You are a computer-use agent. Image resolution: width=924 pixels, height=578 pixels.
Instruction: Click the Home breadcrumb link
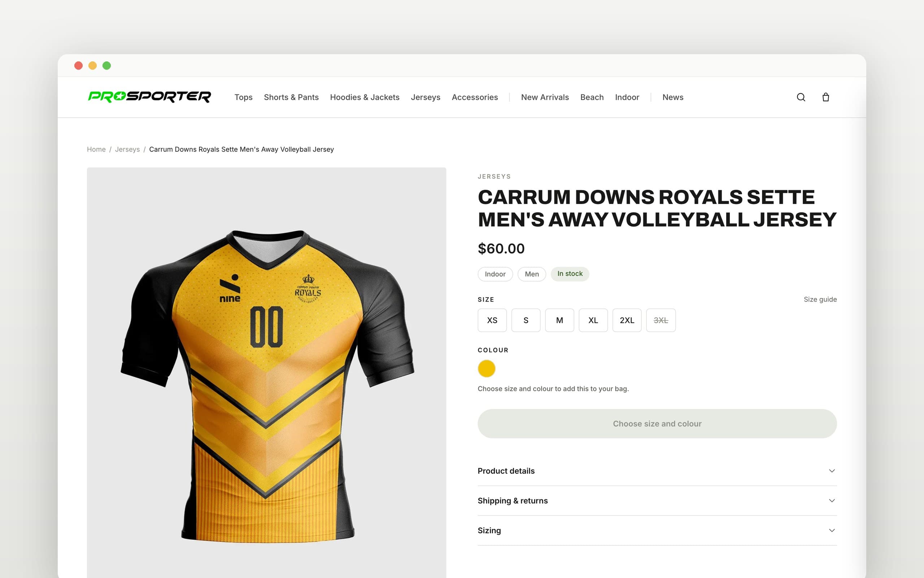click(x=96, y=150)
